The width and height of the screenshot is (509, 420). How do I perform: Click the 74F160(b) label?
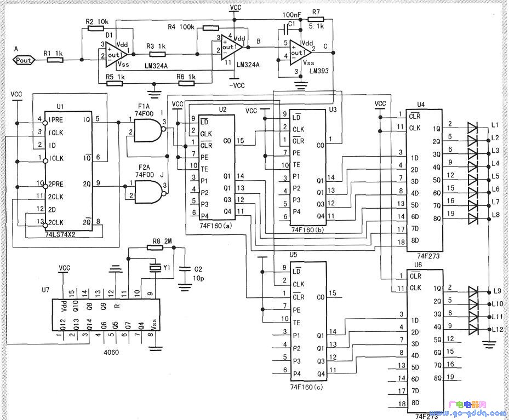pyautogui.click(x=307, y=229)
